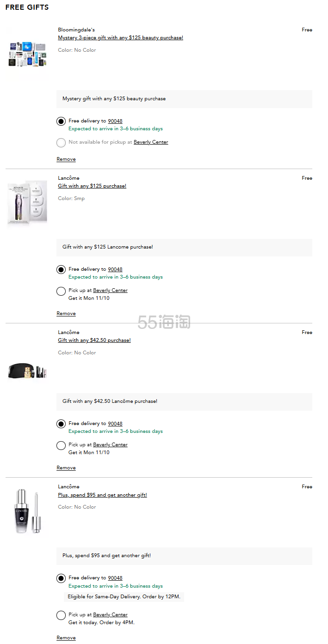The image size is (328, 644).
Task: Remove the Lancôme $42.50 purchase gift
Action: point(66,468)
